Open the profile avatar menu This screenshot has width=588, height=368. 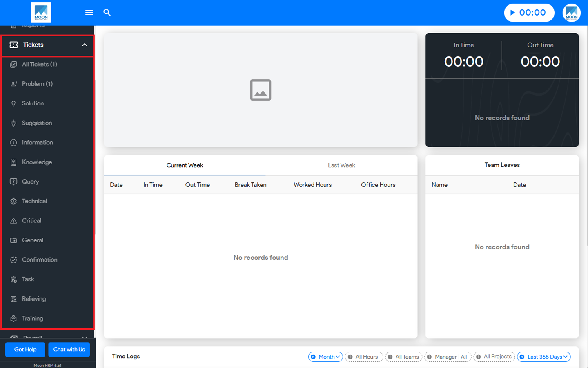pos(571,13)
